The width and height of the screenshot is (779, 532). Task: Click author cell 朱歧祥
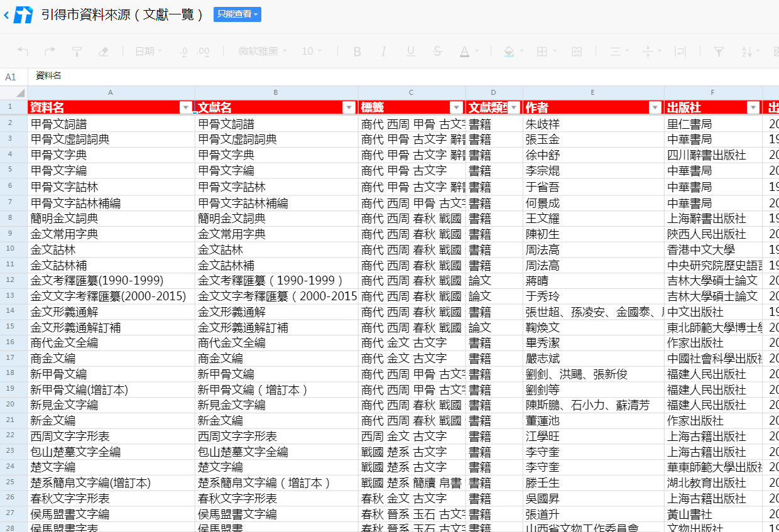[x=593, y=124]
